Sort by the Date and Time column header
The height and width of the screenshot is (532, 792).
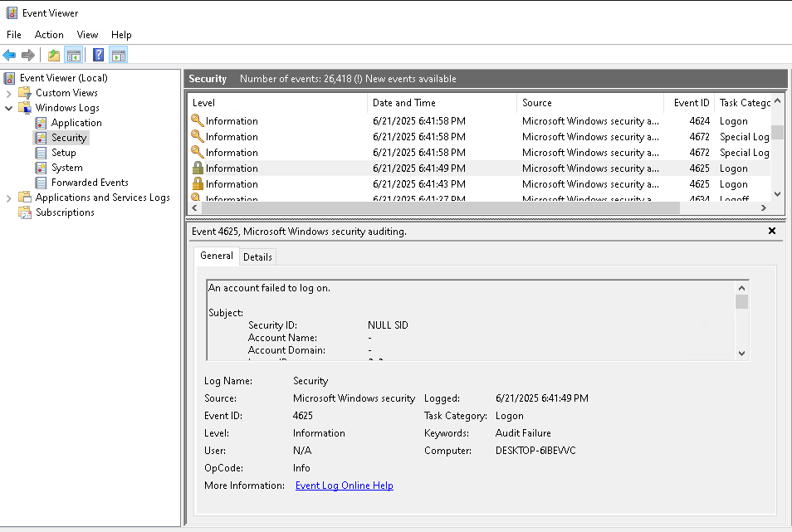[x=442, y=103]
